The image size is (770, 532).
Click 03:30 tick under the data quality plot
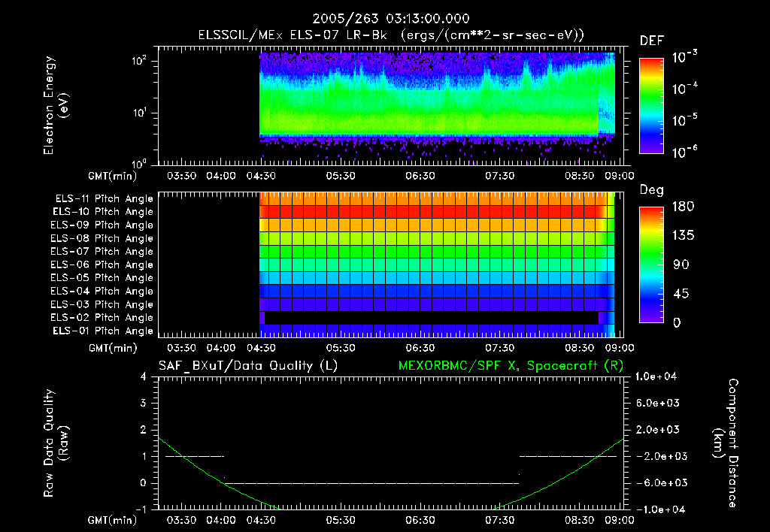coord(182,520)
